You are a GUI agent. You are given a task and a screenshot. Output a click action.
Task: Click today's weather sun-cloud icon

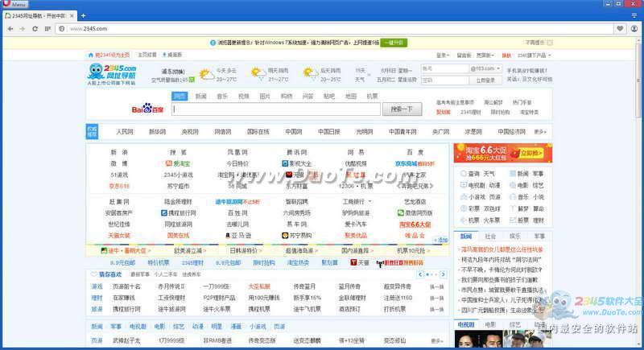click(x=207, y=75)
